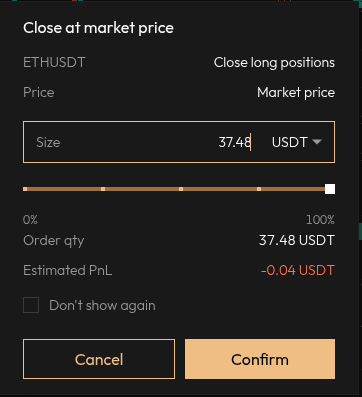Image resolution: width=362 pixels, height=397 pixels.
Task: Click the Size label in input box
Action: point(48,142)
